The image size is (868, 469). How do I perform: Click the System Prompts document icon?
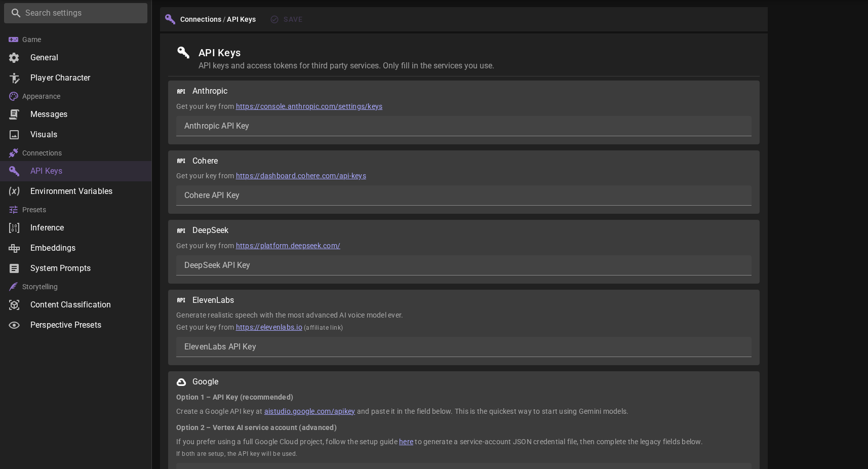[14, 268]
